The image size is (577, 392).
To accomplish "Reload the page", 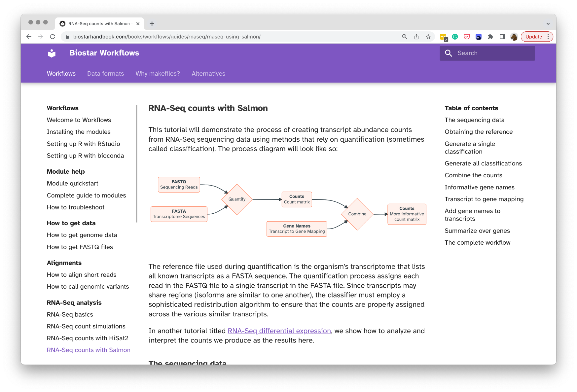I will 53,37.
